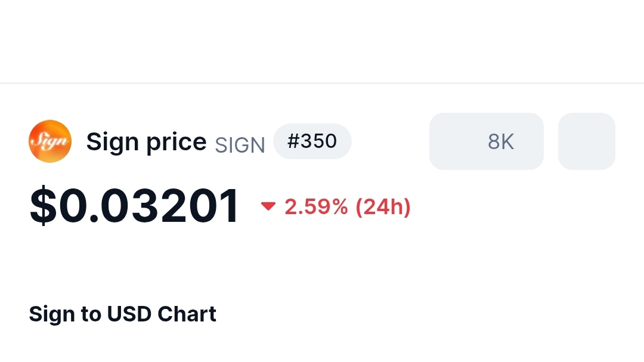The width and height of the screenshot is (644, 362).
Task: Click the "Sign price" heading
Action: click(x=146, y=142)
